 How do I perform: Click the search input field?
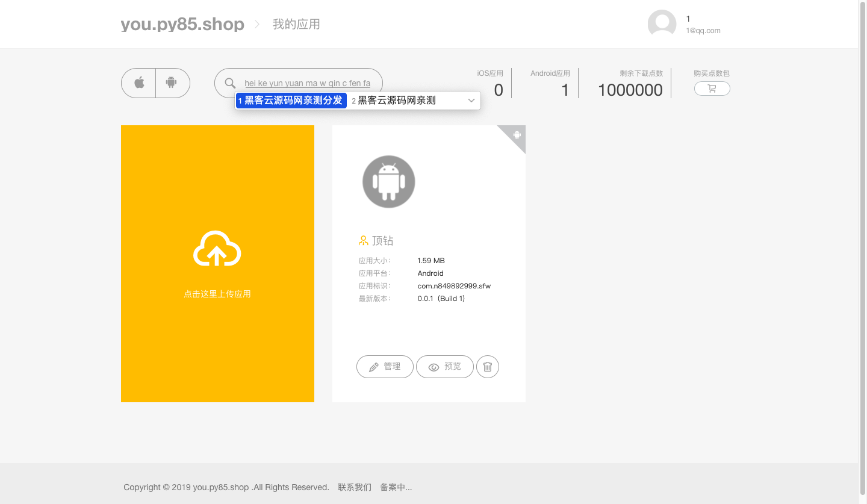(x=307, y=83)
